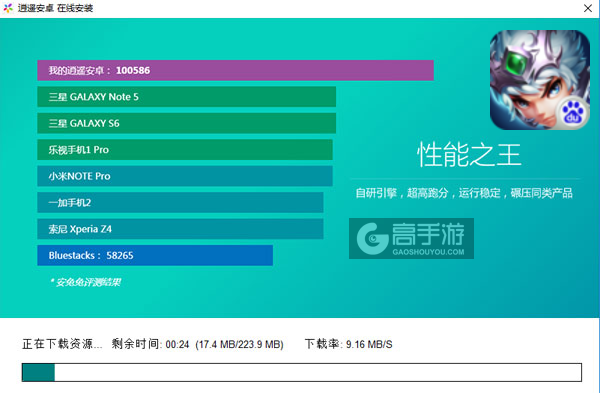
Task: Click the 正在下载资源 status text
Action: coord(62,344)
